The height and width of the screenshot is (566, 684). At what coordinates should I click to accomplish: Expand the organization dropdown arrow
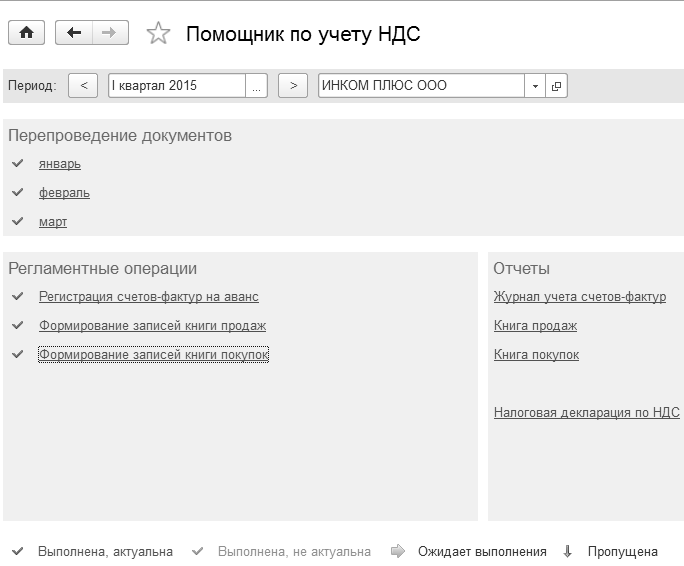point(535,86)
